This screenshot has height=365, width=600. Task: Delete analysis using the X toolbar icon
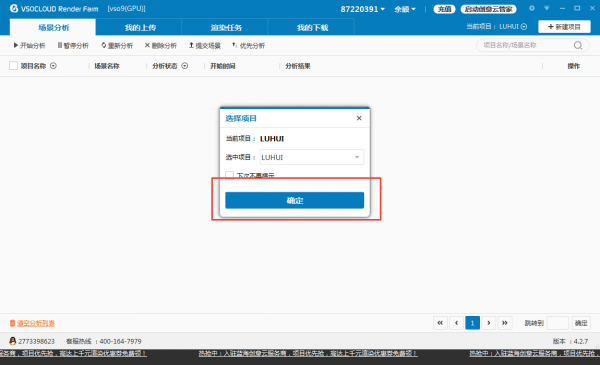(x=147, y=45)
